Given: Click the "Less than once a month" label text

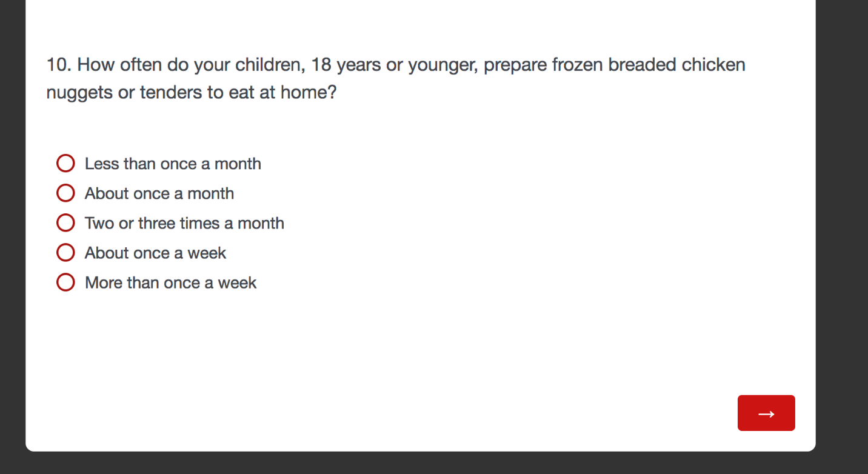Looking at the screenshot, I should pyautogui.click(x=173, y=164).
